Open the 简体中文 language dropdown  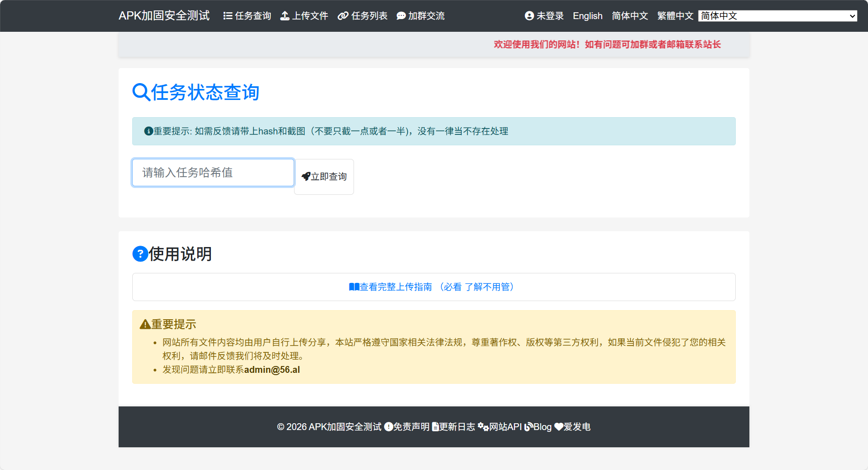click(x=778, y=16)
